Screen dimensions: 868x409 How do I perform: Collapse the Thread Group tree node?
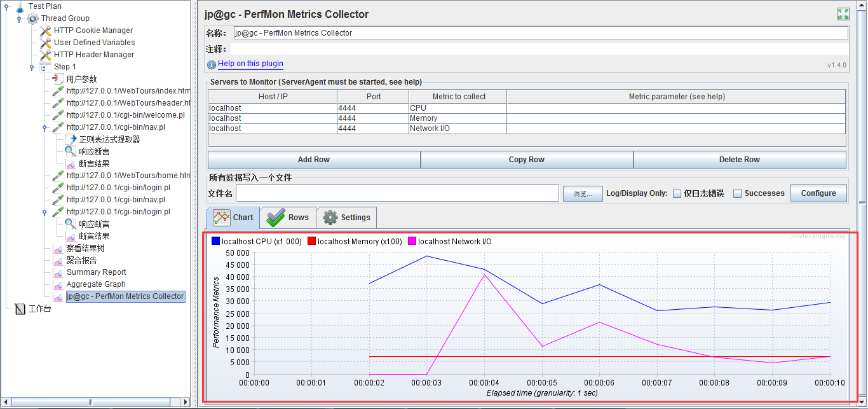click(x=19, y=18)
